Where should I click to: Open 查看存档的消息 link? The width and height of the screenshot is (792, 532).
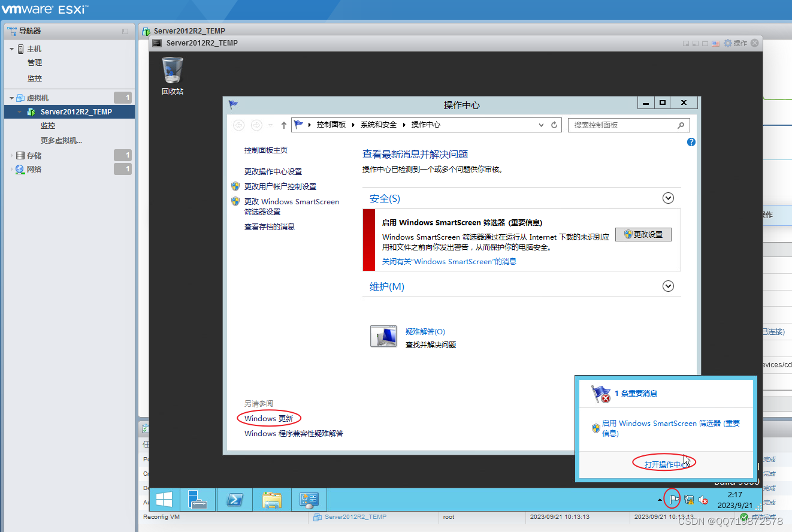pyautogui.click(x=270, y=226)
